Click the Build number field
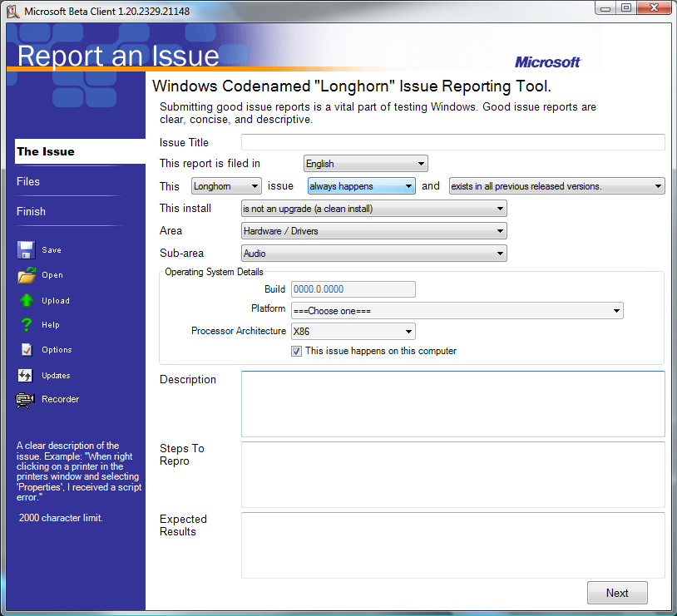 tap(353, 289)
